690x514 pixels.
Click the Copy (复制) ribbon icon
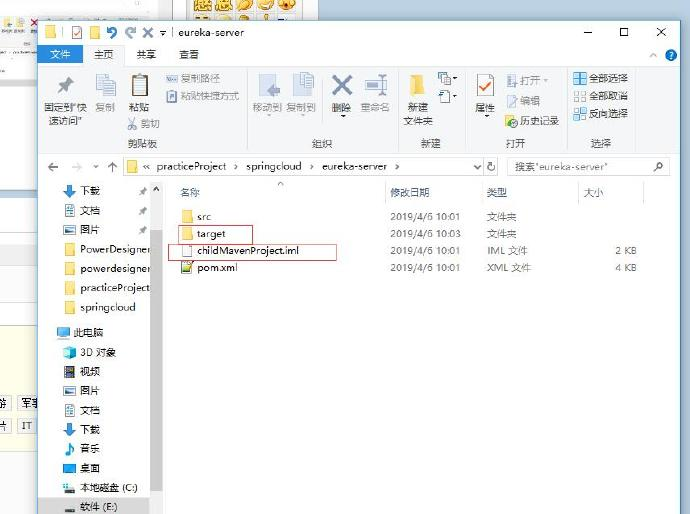click(106, 85)
